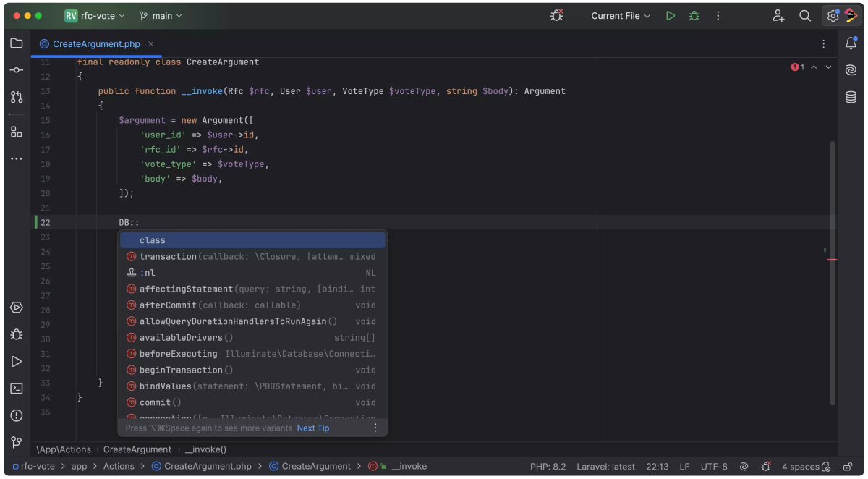This screenshot has width=868, height=479.
Task: Open IDE Settings via the gear icon
Action: point(830,15)
